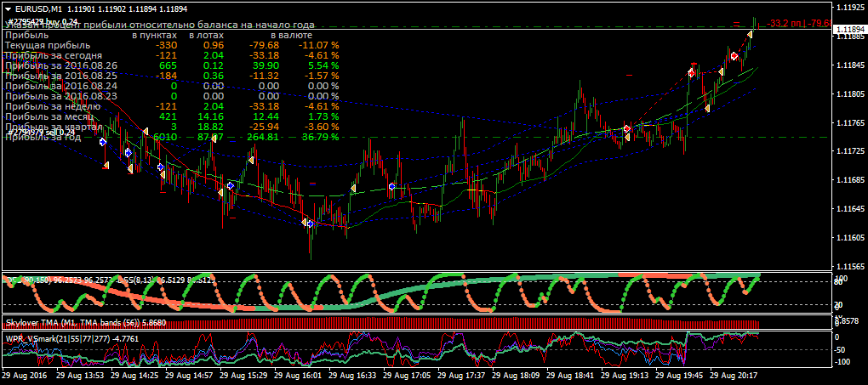This screenshot has width=868, height=385.
Task: Click the 1.11645 price scale label
Action: click(850, 208)
